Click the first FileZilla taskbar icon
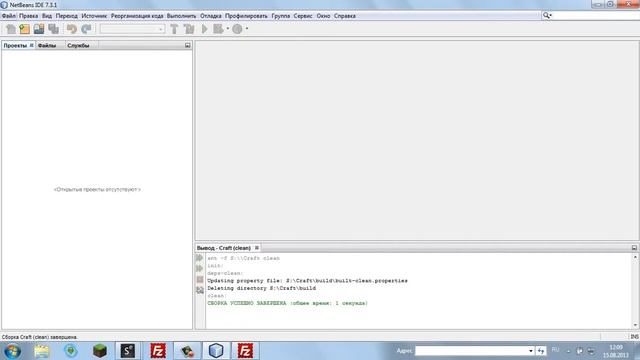 click(x=158, y=351)
